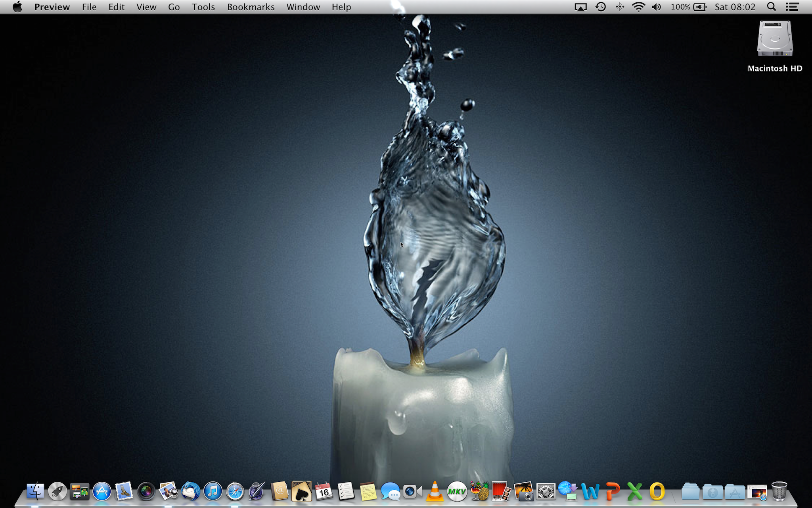Open Calendar icon showing 16

click(324, 491)
